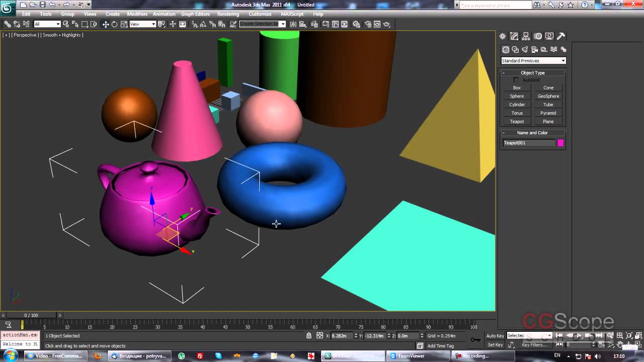
Task: Enable the AutoGrid checkbox
Action: pos(516,80)
